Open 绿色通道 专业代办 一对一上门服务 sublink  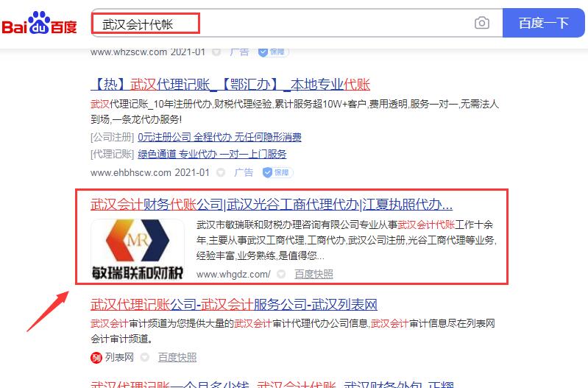212,154
